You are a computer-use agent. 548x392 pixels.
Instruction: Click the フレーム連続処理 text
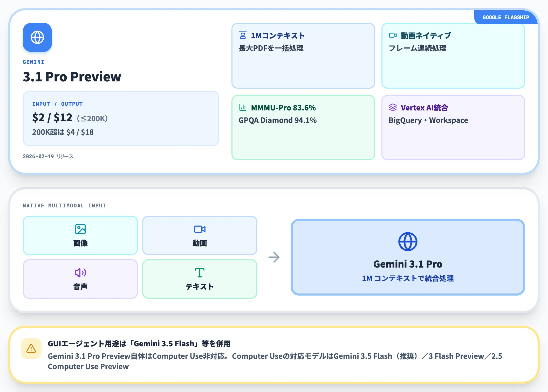point(418,48)
